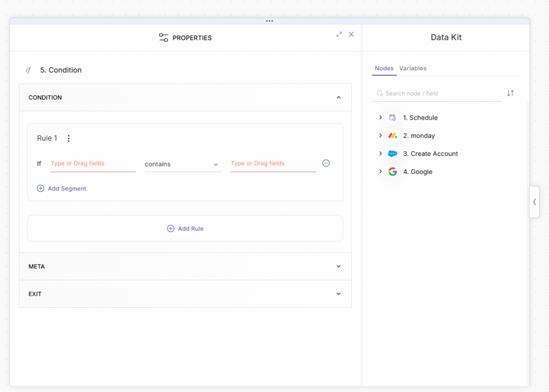Viewport: 549px width, 392px height.
Task: Select the '1. Schedule' node label
Action: tap(420, 117)
